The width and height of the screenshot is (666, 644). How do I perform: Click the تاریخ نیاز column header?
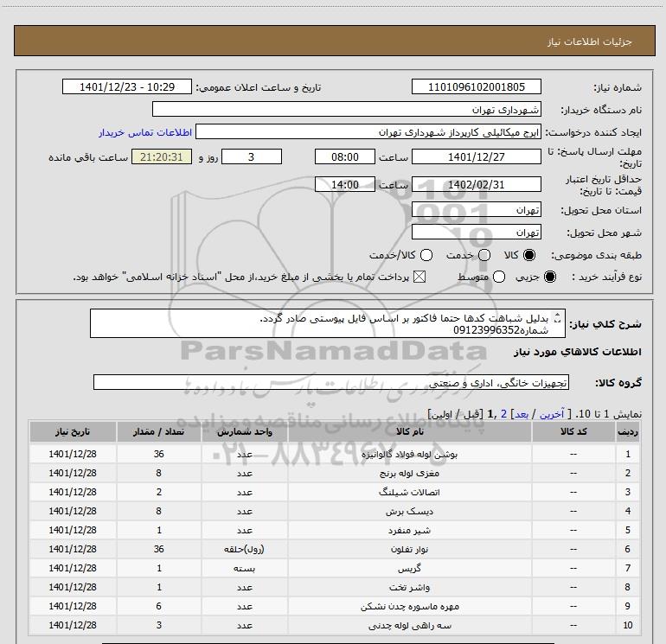point(73,431)
